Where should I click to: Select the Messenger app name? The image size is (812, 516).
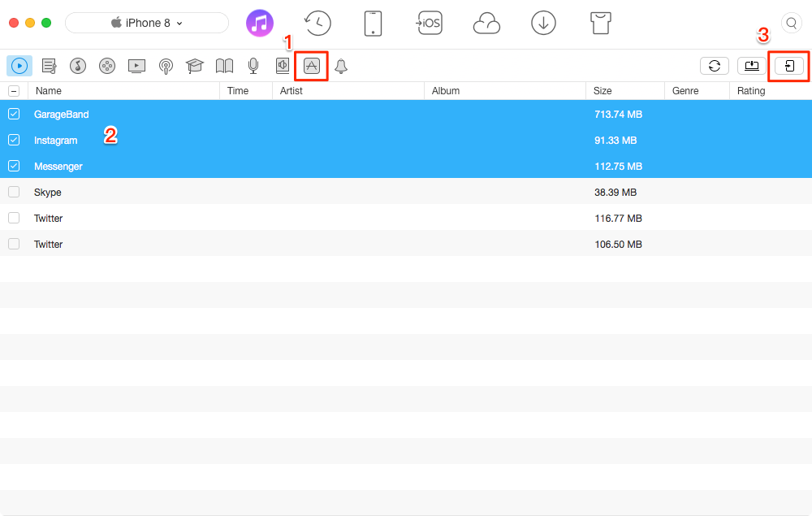(x=58, y=167)
